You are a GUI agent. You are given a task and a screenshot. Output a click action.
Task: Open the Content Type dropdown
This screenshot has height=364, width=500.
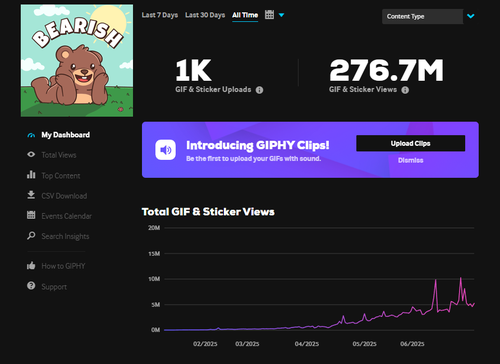coord(422,16)
